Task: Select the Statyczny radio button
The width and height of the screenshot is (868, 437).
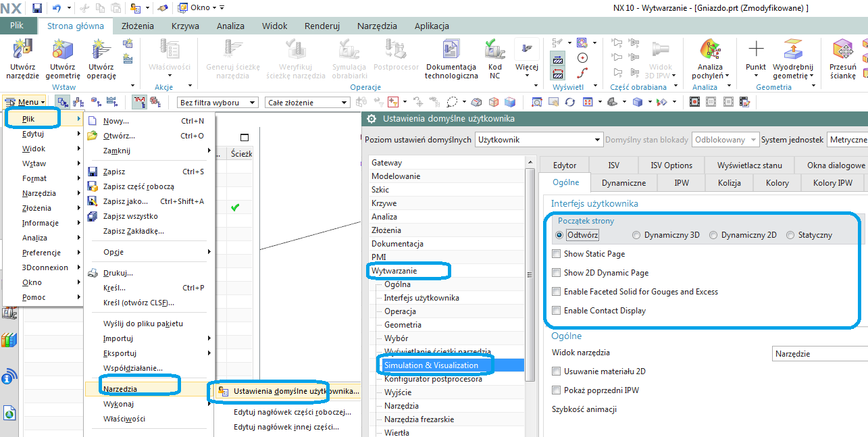Action: coord(790,235)
